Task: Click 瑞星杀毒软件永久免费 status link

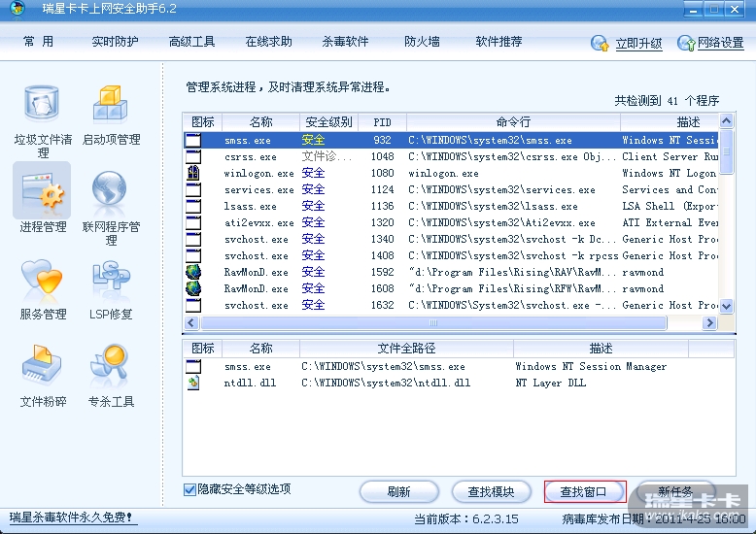Action: click(x=71, y=517)
